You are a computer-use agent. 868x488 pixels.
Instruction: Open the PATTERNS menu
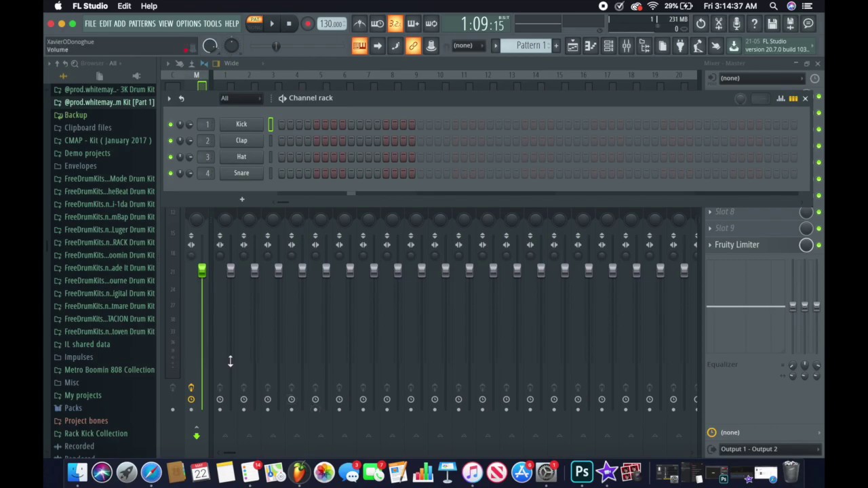coord(142,24)
